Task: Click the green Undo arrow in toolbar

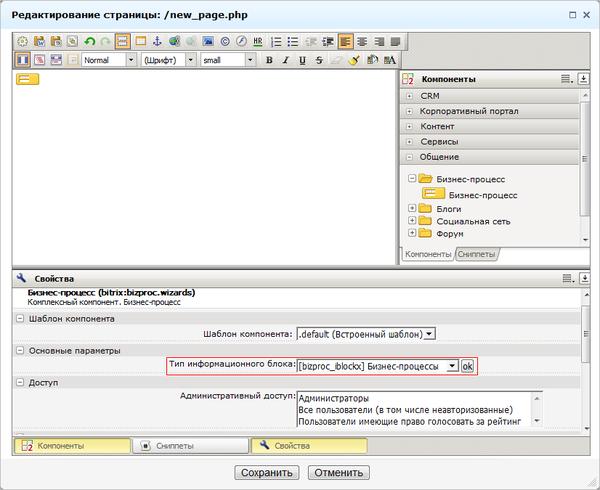Action: tap(89, 42)
